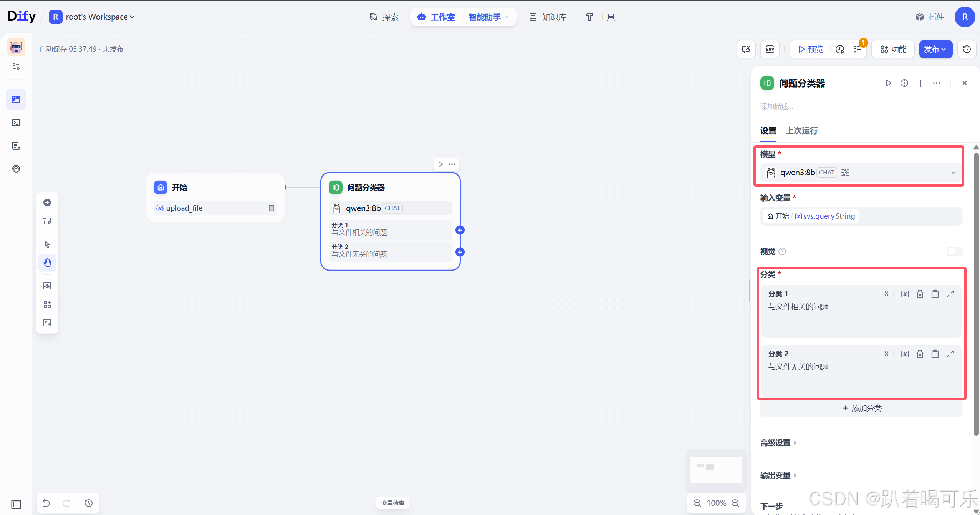Click the 添加分类 add category button
Viewport: 980px width, 515px height.
862,408
